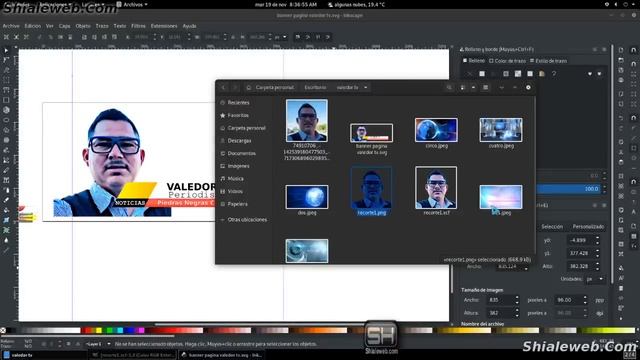Switch to Color de trazo tab
640x360 pixels.
pyautogui.click(x=507, y=61)
